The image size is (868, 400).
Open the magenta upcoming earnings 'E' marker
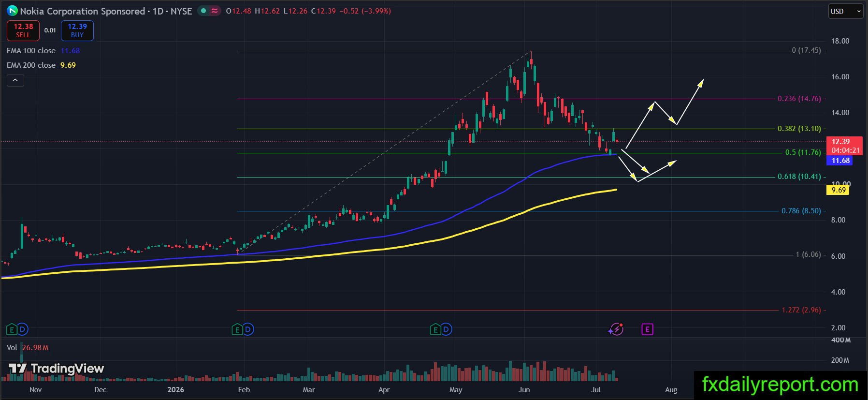pyautogui.click(x=647, y=329)
